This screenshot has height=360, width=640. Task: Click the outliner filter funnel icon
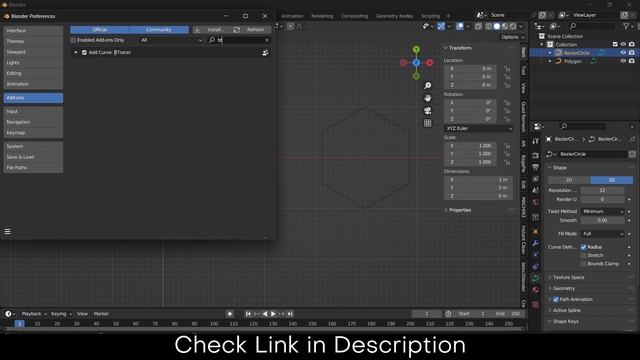626,26
